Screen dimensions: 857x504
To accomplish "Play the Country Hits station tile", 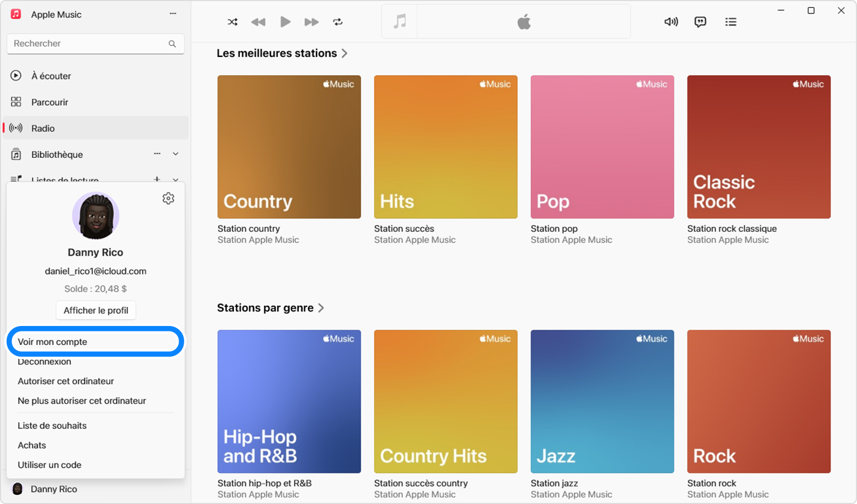I will pyautogui.click(x=446, y=401).
